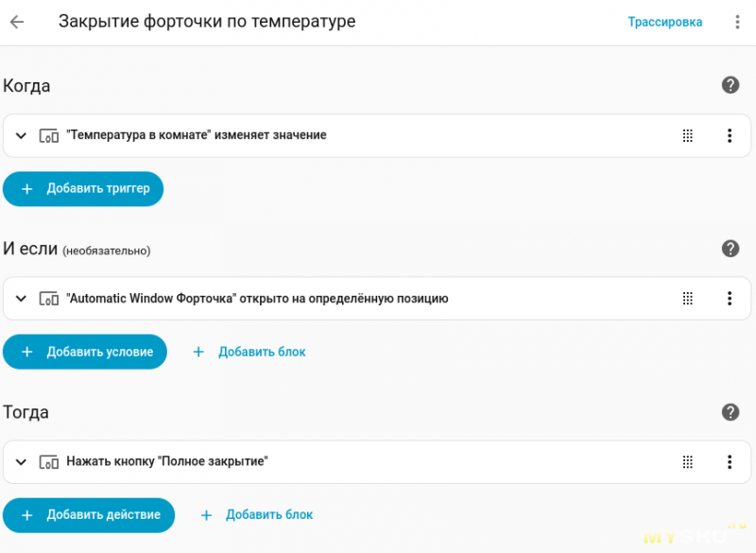The width and height of the screenshot is (756, 553).
Task: Expand the Температура в комнате trigger
Action: (x=21, y=135)
